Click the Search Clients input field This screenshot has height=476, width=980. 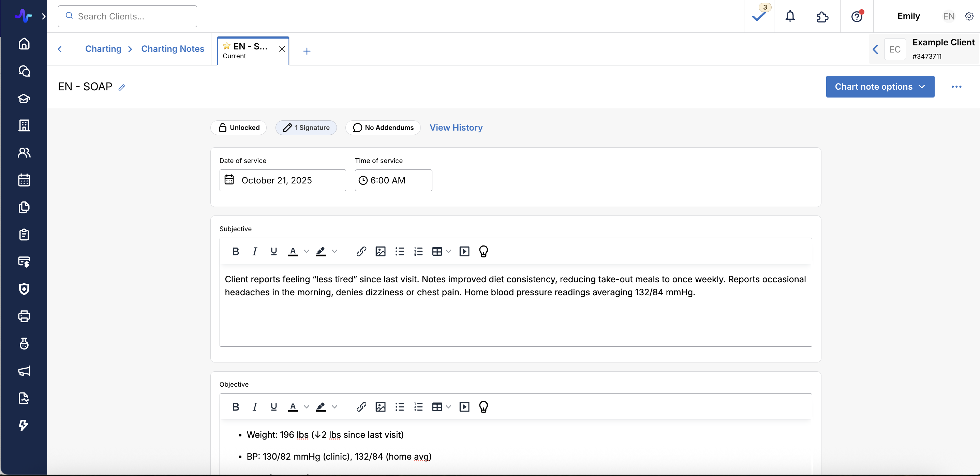pos(128,16)
